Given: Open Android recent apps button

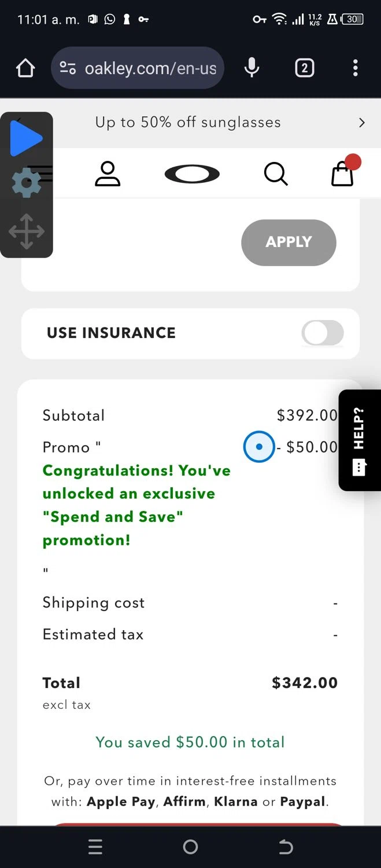Looking at the screenshot, I should pos(95,847).
